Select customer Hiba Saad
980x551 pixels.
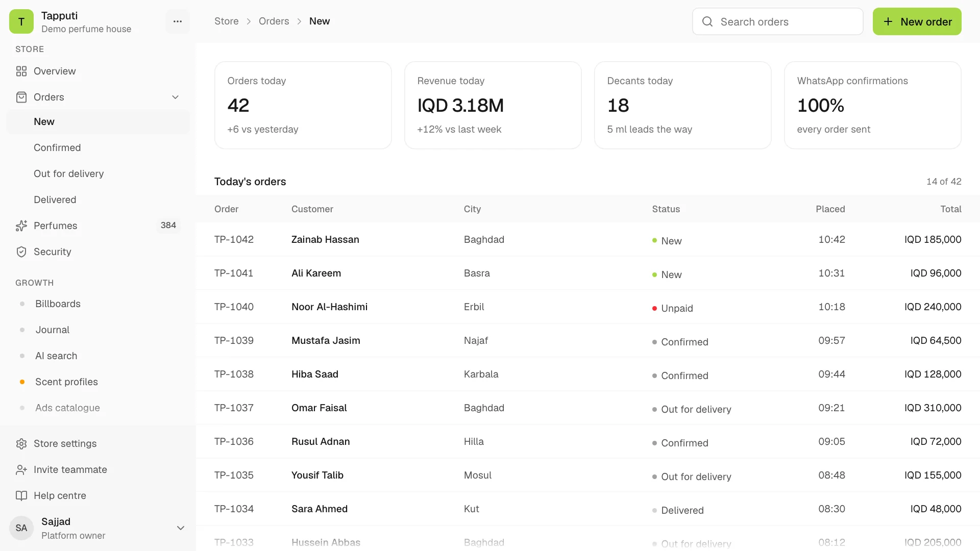(315, 374)
